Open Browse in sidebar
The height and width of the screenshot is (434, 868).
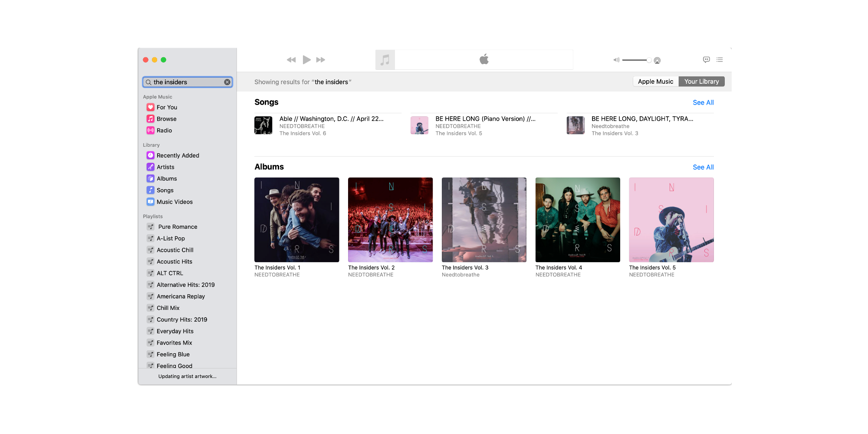pos(166,119)
